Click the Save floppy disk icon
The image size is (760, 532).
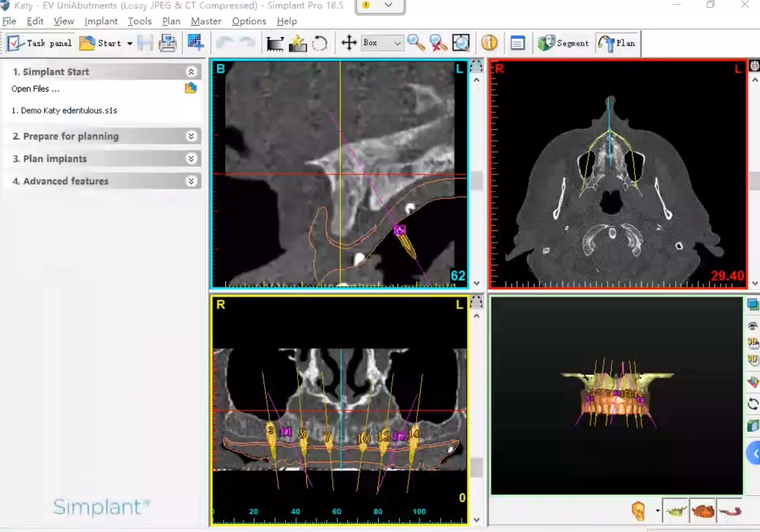point(145,43)
